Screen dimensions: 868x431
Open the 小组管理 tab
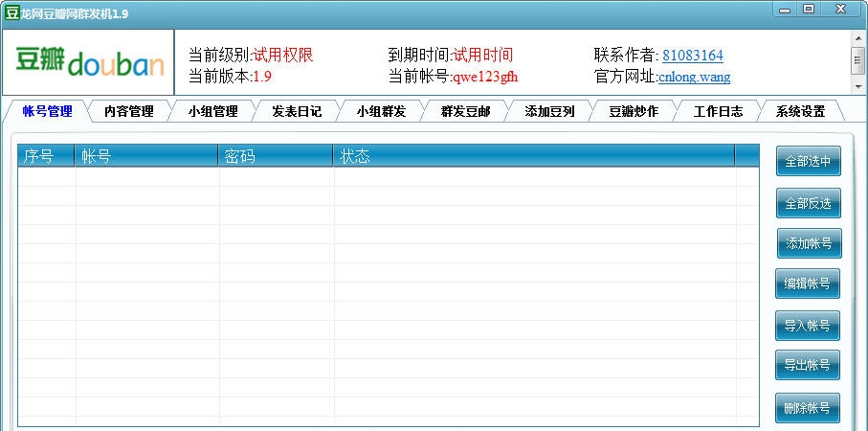click(x=213, y=111)
